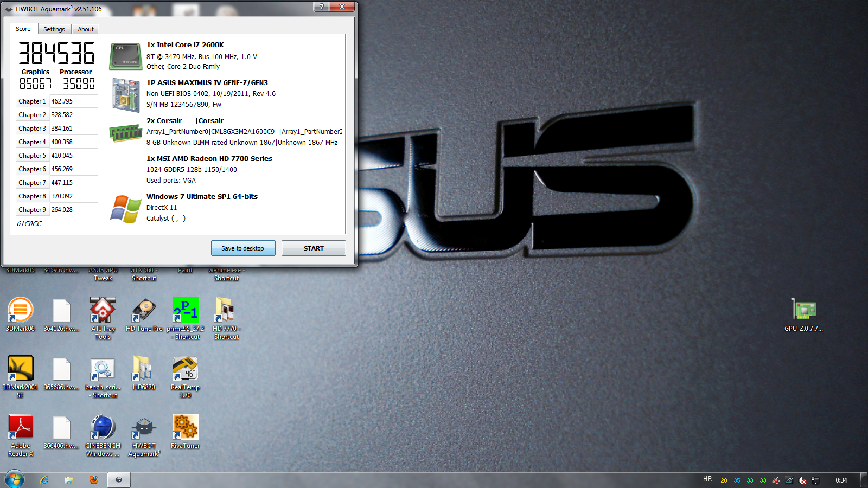868x488 pixels.
Task: Launch RivaTuner from the desktop
Action: click(x=186, y=432)
